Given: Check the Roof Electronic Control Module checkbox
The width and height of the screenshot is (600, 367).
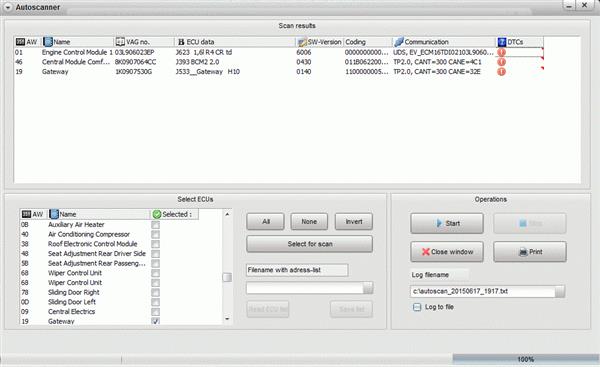Looking at the screenshot, I should click(155, 244).
